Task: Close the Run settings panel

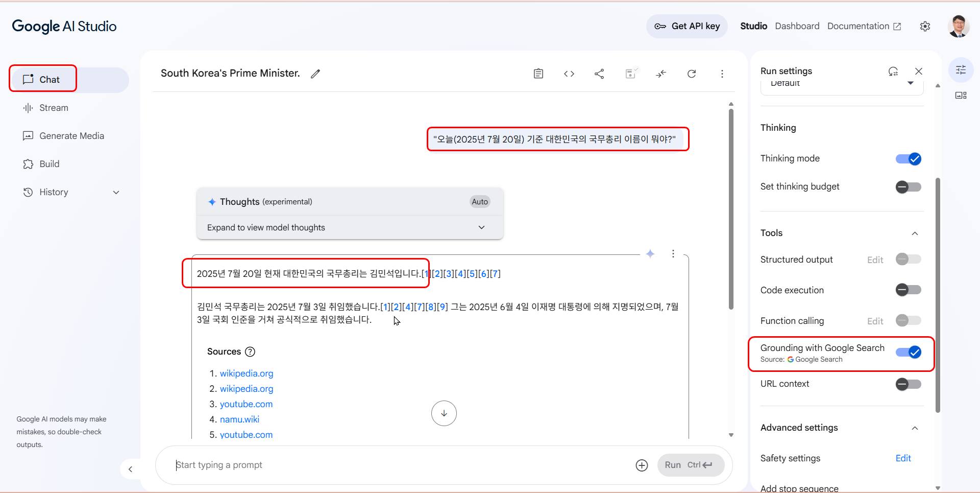Action: coord(919,71)
